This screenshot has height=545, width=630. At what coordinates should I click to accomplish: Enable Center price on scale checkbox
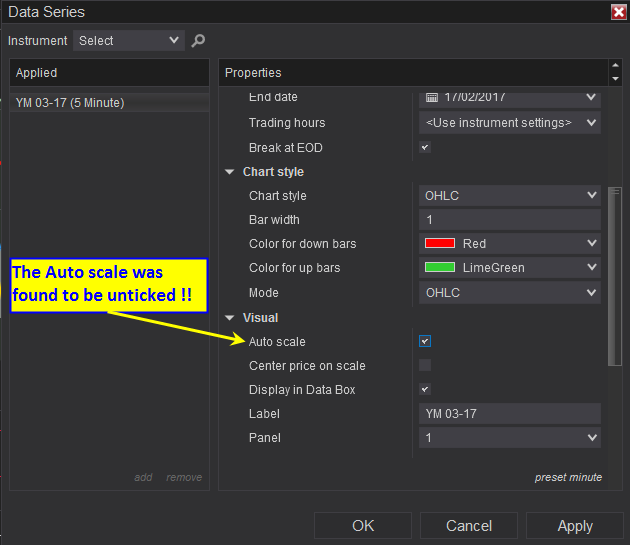[x=425, y=365]
